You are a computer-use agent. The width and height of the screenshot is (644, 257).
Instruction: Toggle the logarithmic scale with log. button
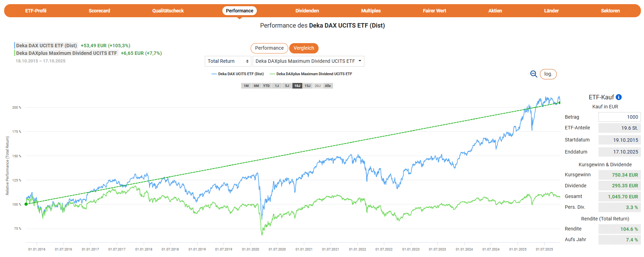(x=548, y=74)
